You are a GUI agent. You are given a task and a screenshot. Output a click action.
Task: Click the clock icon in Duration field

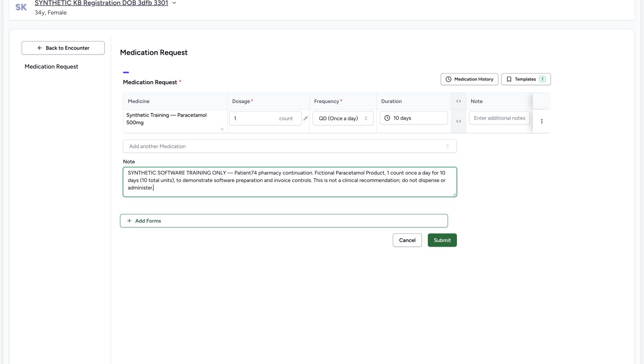pos(387,118)
